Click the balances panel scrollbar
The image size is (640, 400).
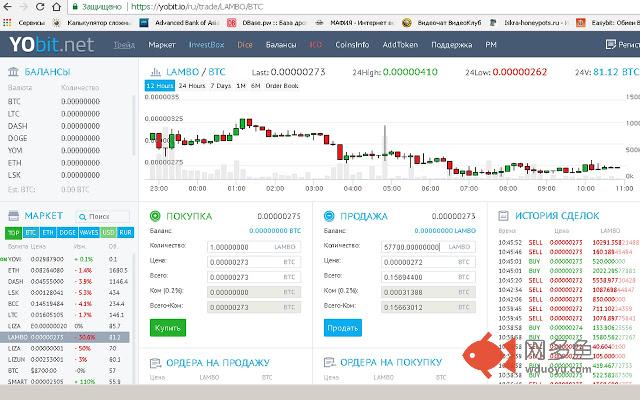[133, 125]
